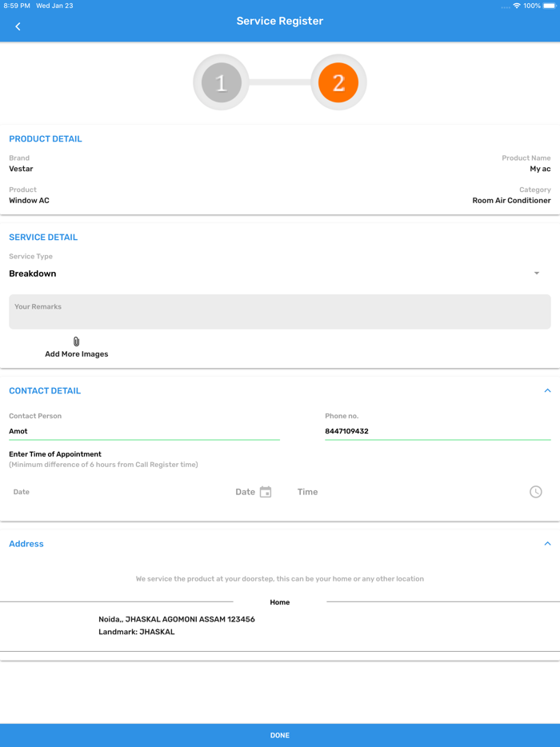Image resolution: width=560 pixels, height=747 pixels.
Task: Open the calendar icon next to Date
Action: click(x=265, y=491)
